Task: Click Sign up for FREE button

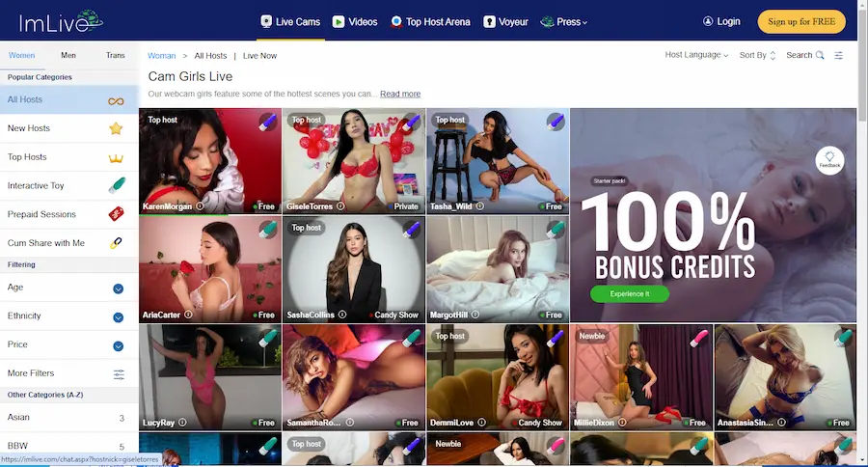Action: (x=801, y=21)
